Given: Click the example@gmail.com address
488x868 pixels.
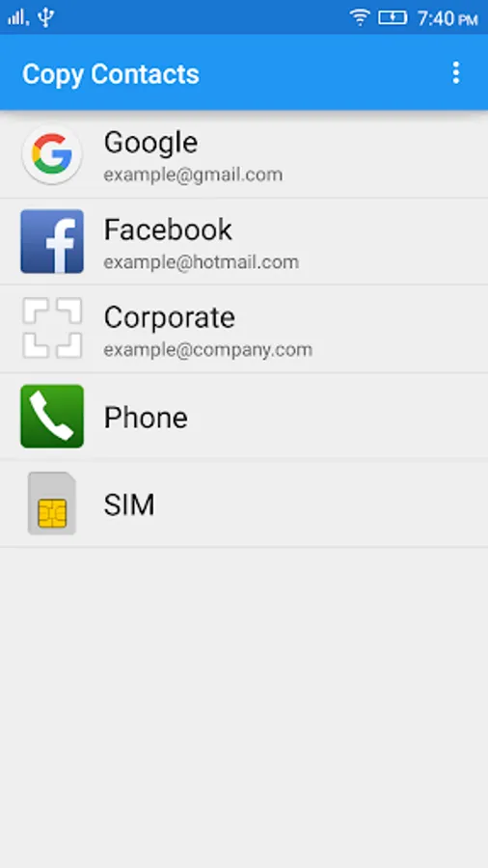Looking at the screenshot, I should tap(193, 175).
